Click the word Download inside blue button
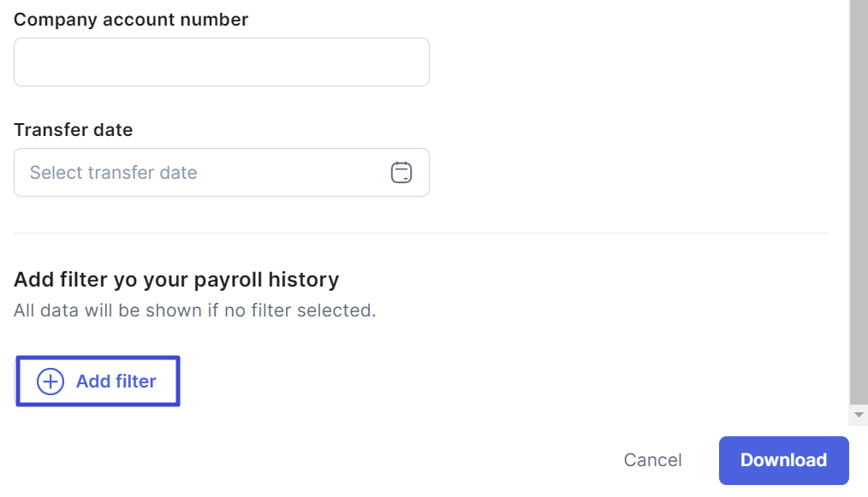 click(783, 460)
